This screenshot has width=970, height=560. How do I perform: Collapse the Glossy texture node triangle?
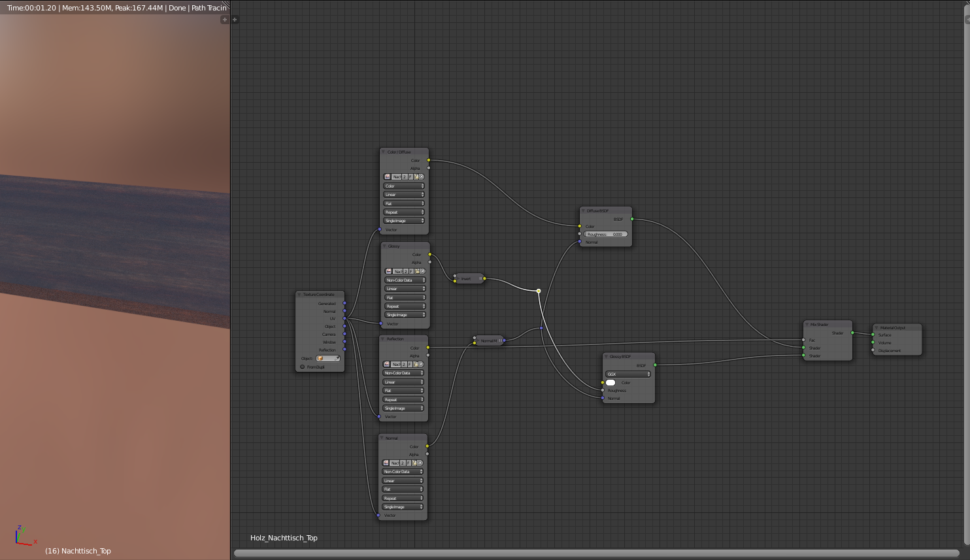(385, 246)
